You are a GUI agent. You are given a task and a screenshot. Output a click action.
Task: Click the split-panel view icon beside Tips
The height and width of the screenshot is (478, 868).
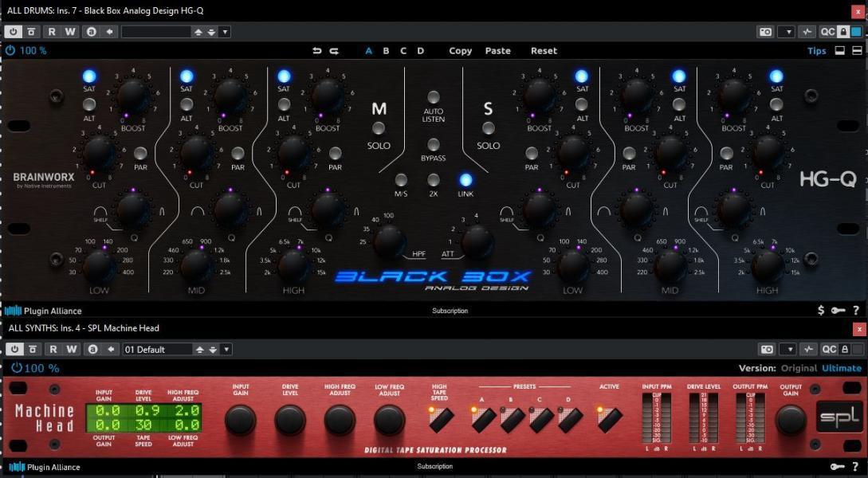point(857,51)
